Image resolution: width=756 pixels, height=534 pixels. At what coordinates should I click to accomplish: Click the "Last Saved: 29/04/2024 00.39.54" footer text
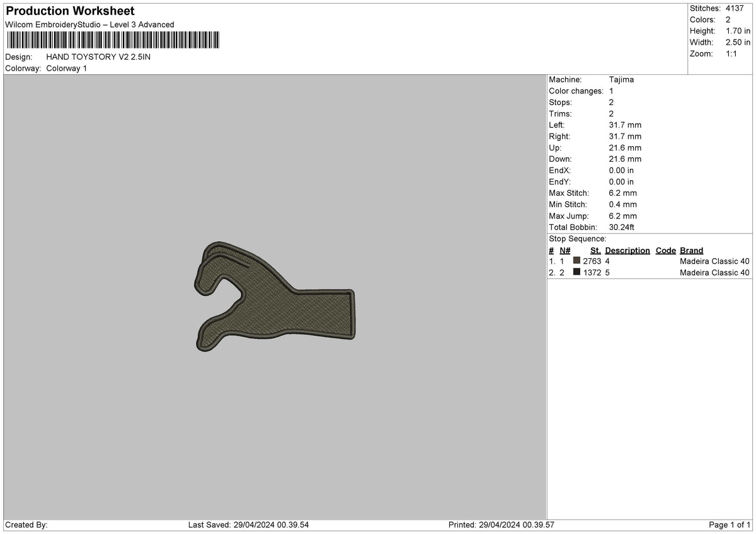click(x=248, y=525)
